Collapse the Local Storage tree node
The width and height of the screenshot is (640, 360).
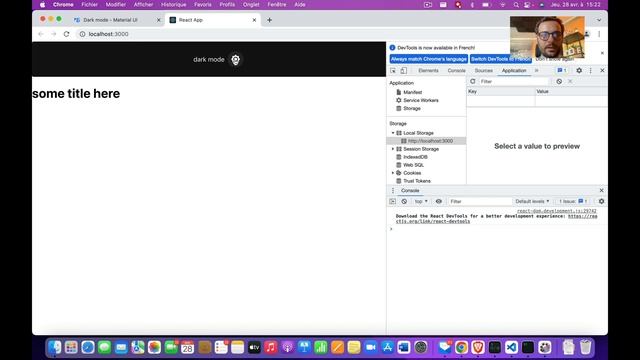tap(393, 133)
